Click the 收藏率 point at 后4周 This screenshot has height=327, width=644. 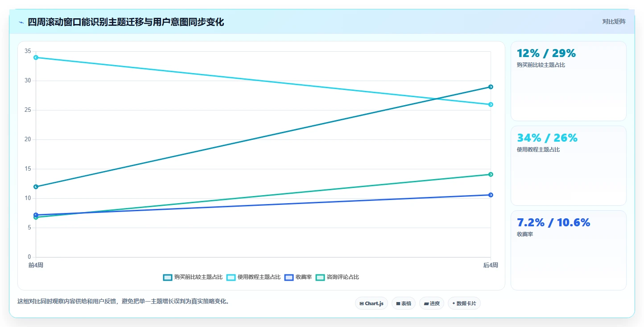[x=491, y=195]
